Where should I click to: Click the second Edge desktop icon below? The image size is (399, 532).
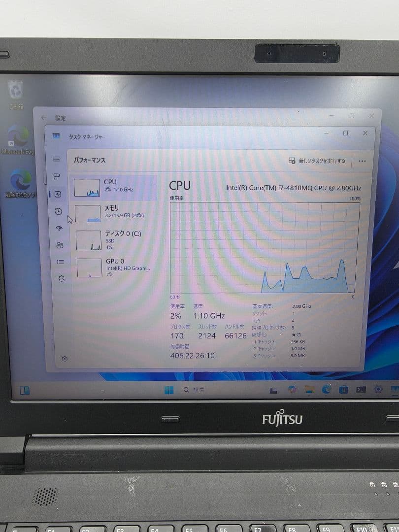pos(20,184)
